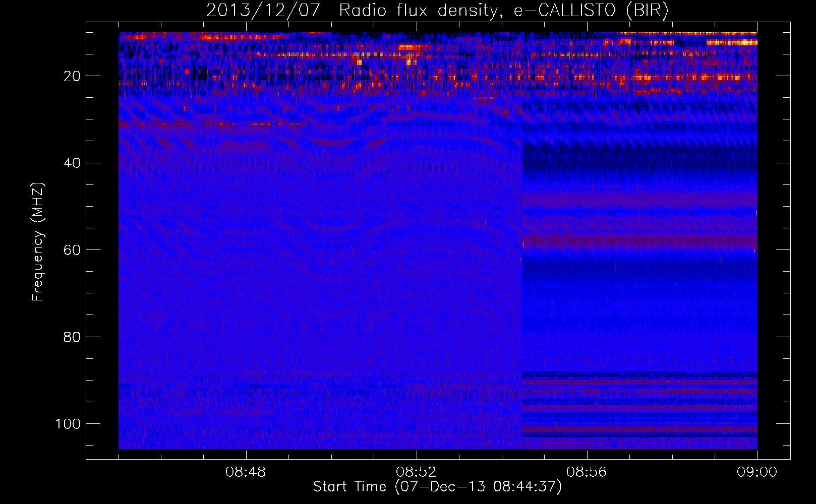The width and height of the screenshot is (816, 504).
Task: Click the 09:00 time tick label
Action: [x=757, y=472]
